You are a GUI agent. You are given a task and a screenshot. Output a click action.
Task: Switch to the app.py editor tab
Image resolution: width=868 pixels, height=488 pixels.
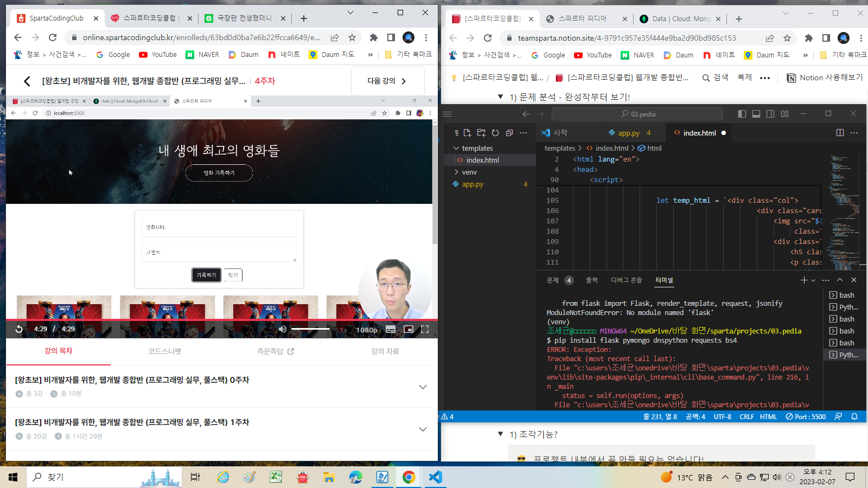pos(629,133)
